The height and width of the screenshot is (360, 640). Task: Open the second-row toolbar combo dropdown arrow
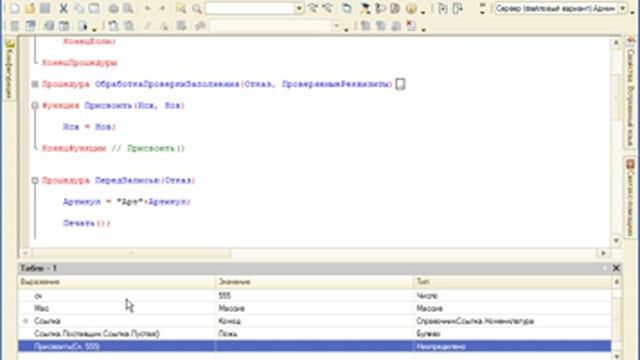[336, 26]
